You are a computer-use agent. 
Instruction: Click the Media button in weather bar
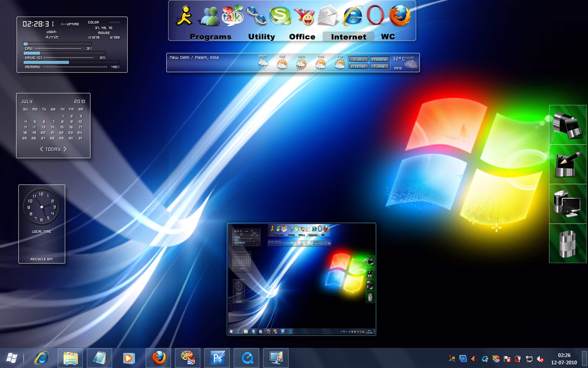[379, 59]
